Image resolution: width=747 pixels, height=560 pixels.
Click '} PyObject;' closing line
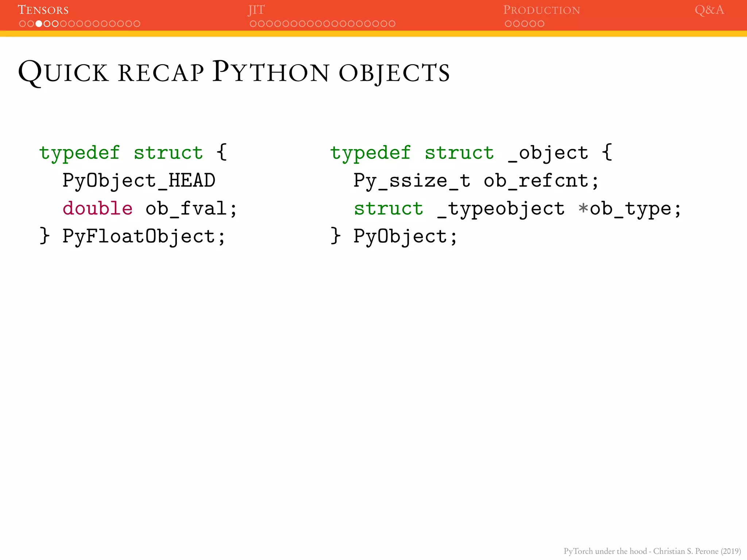click(x=394, y=236)
